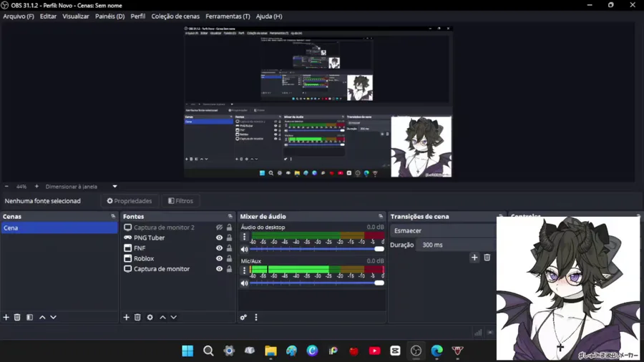Delete scene transition with trash icon

tap(487, 258)
